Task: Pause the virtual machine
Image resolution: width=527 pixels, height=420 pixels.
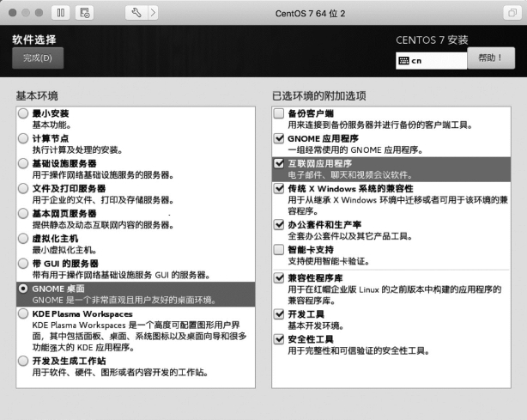Action: pyautogui.click(x=61, y=13)
